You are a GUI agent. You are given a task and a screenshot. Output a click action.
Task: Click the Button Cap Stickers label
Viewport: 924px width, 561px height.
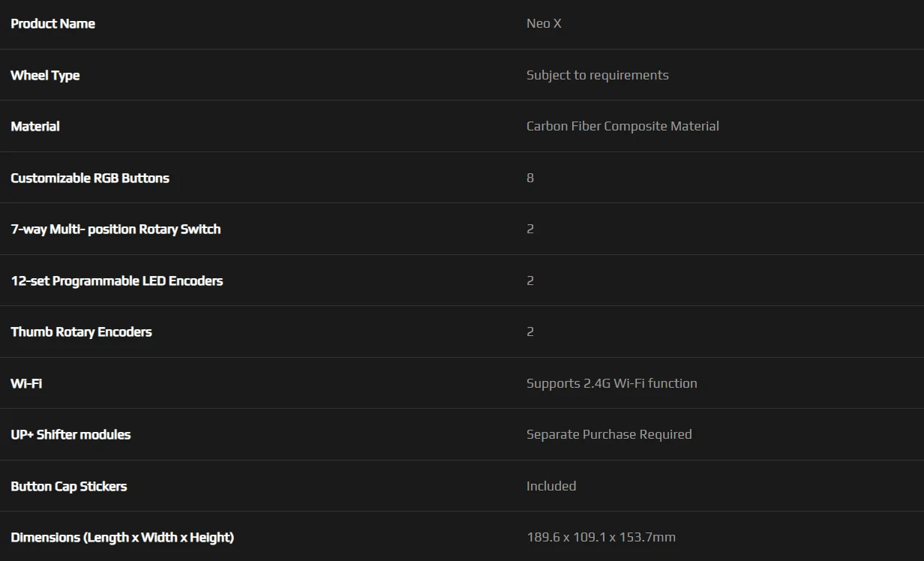coord(69,486)
